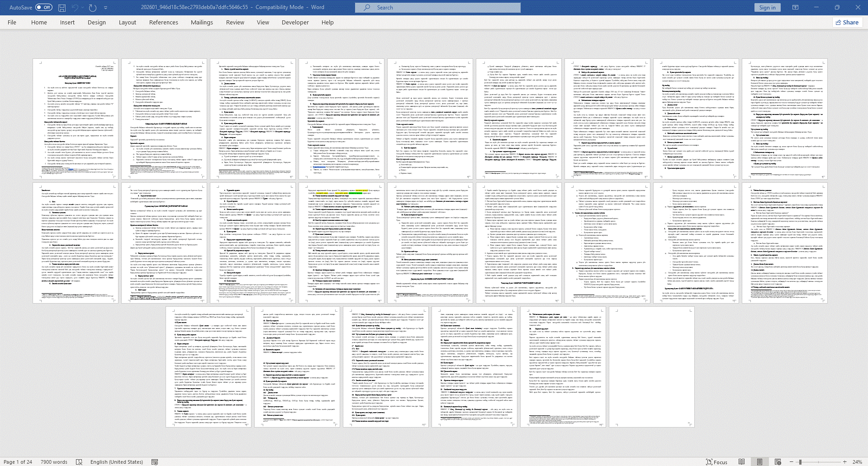Click the macro recording status bar icon

coord(155,462)
